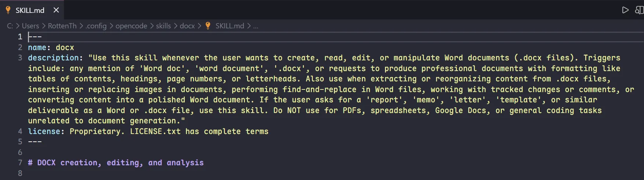
Task: Expand the ellipsis breadcrumb symbol list
Action: [256, 26]
